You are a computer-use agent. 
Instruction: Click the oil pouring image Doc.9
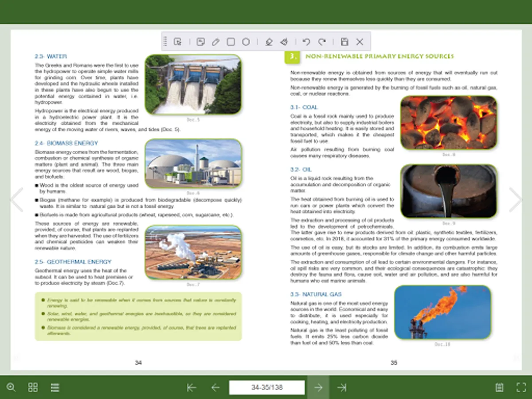point(449,191)
